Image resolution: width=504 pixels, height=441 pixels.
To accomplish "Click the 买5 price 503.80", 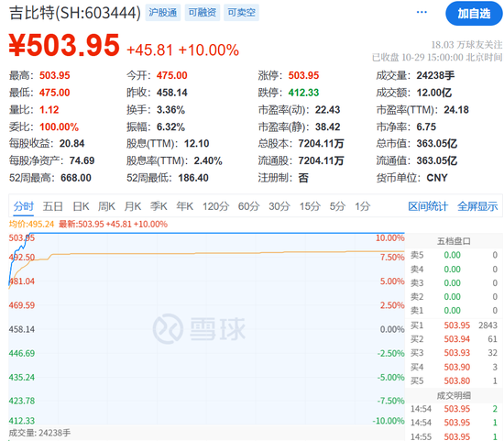I will [x=456, y=380].
